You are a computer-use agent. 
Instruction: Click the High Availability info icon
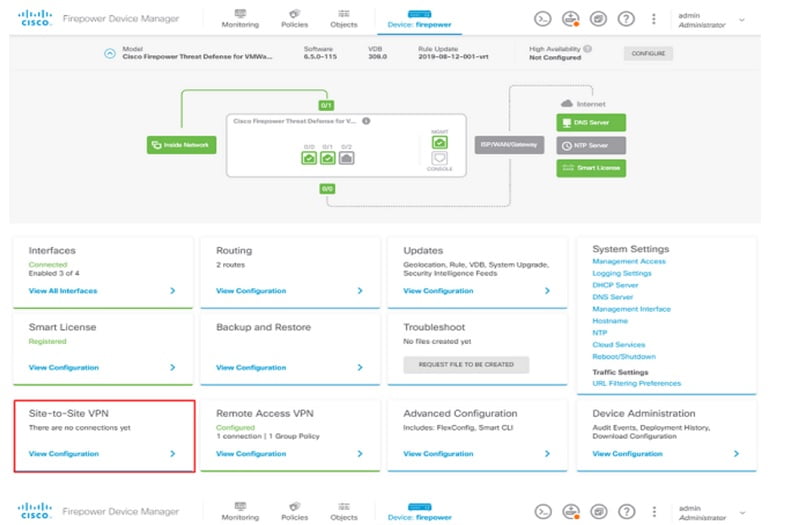click(588, 48)
